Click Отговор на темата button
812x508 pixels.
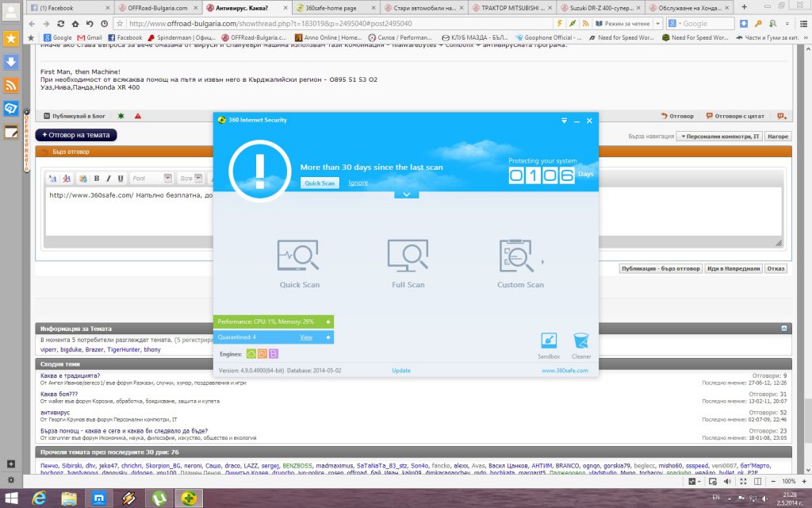76,135
